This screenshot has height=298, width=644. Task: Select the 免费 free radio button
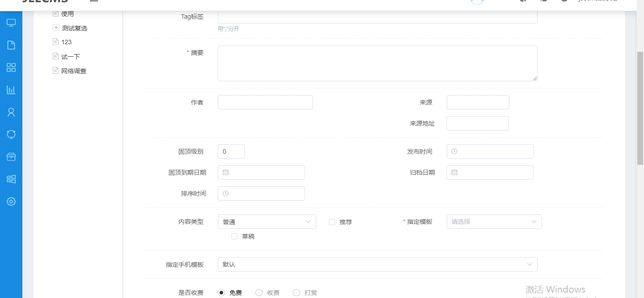221,293
